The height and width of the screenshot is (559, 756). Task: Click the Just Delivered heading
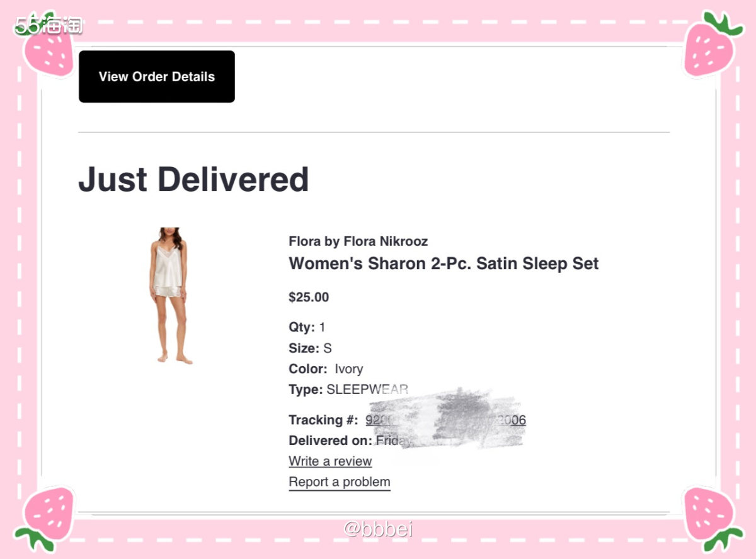click(193, 179)
